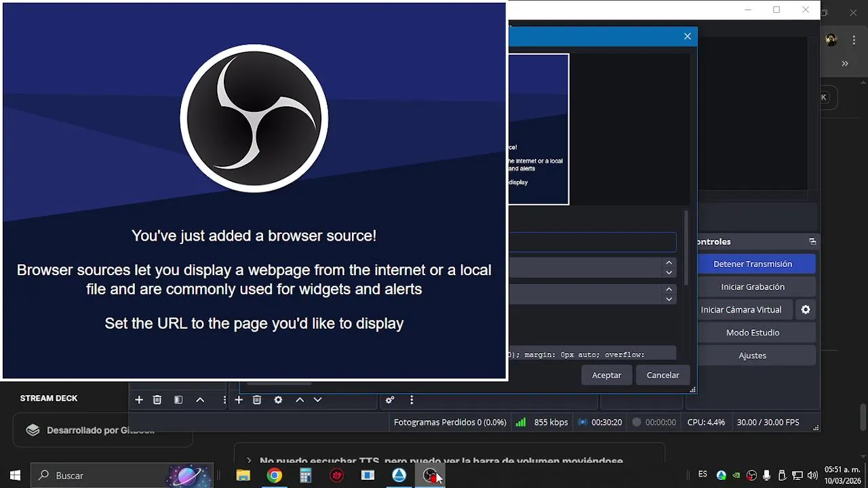Click the microphone tray icon

[766, 476]
